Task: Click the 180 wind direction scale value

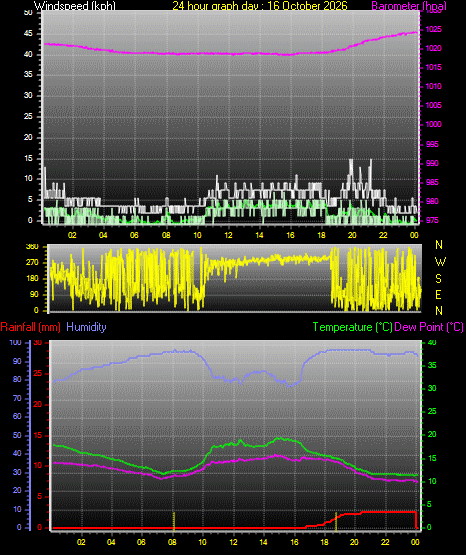Action: (32, 279)
